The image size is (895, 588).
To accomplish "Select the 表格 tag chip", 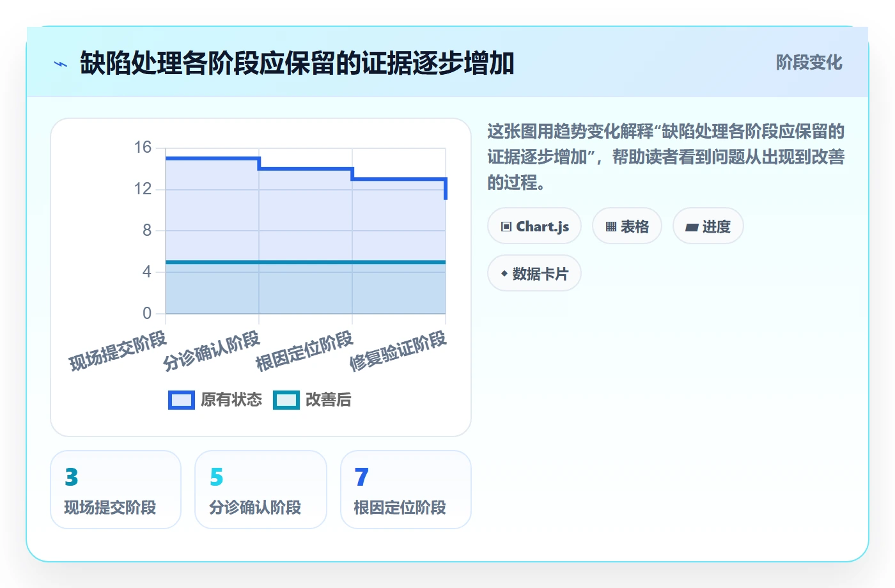I will pyautogui.click(x=627, y=226).
